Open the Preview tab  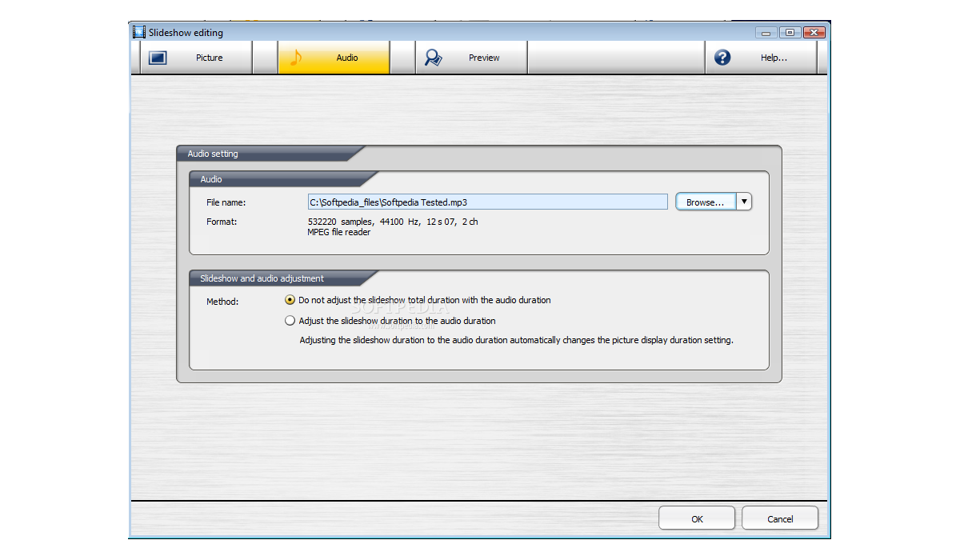pos(471,58)
